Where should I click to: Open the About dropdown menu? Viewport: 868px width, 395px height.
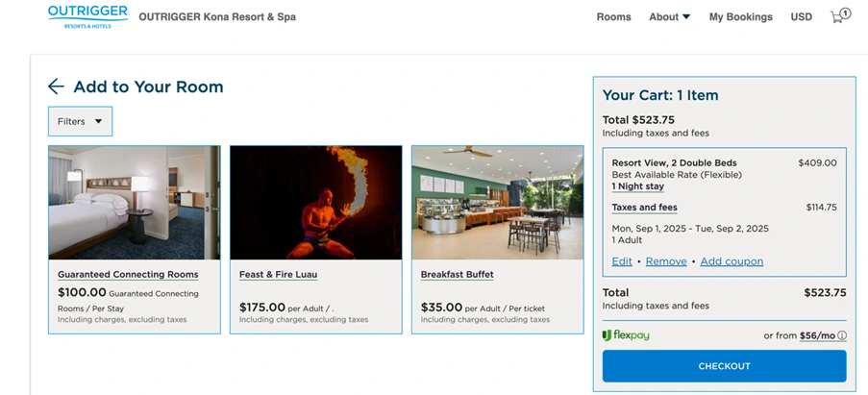pyautogui.click(x=669, y=17)
